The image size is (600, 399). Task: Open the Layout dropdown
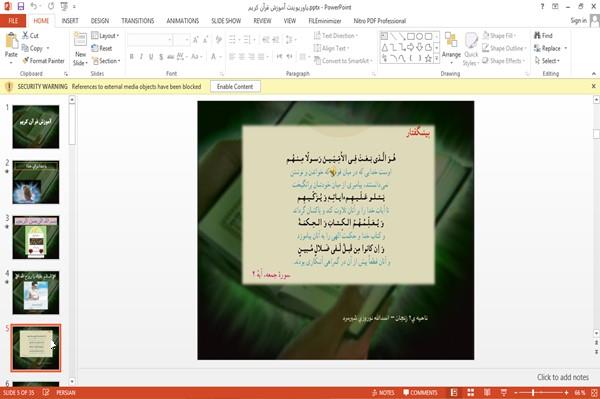pyautogui.click(x=106, y=36)
